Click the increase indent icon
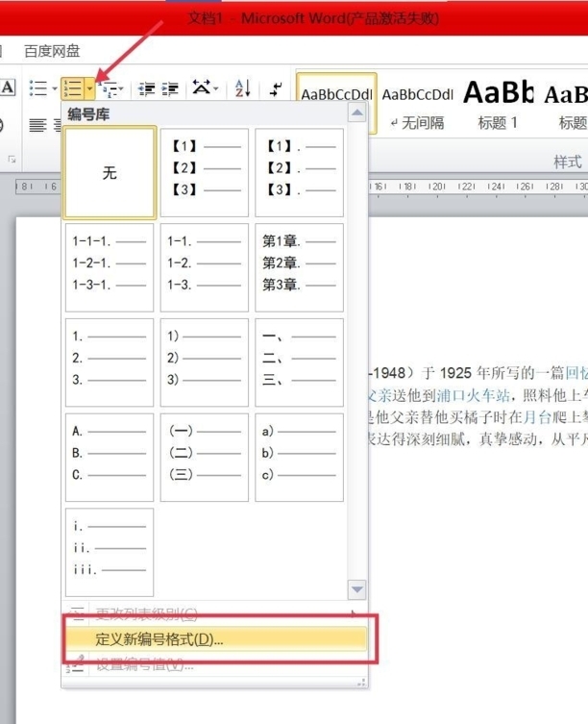 coord(169,88)
